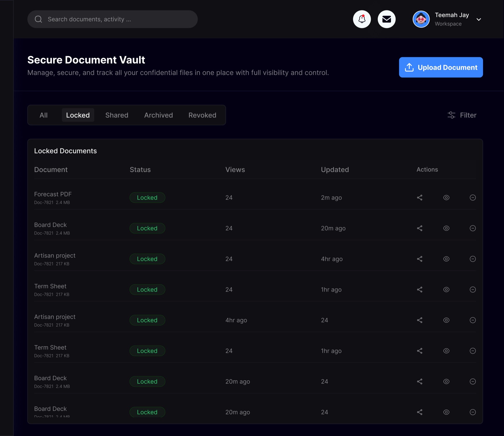Switch to the Shared tab
The image size is (504, 436).
point(117,115)
